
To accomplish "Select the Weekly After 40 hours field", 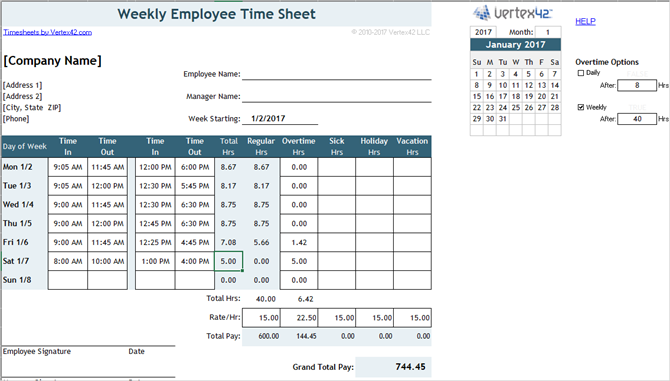I will point(637,119).
